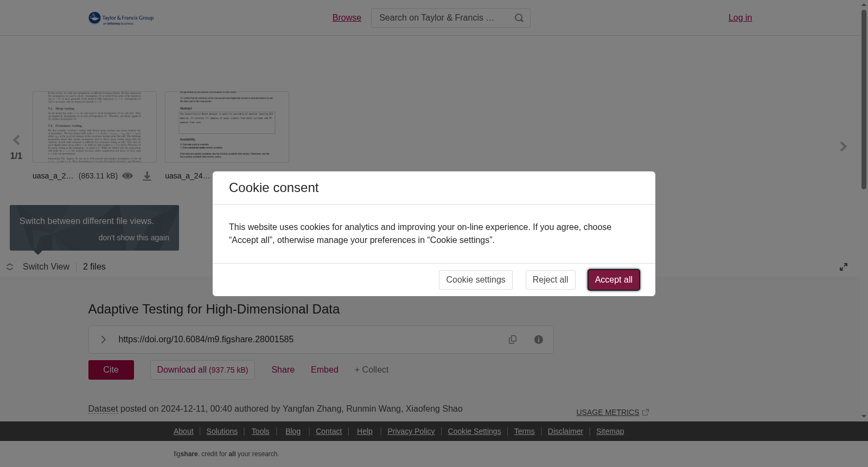Click Download all (937.75 kB)
This screenshot has width=868, height=467.
coord(202,370)
